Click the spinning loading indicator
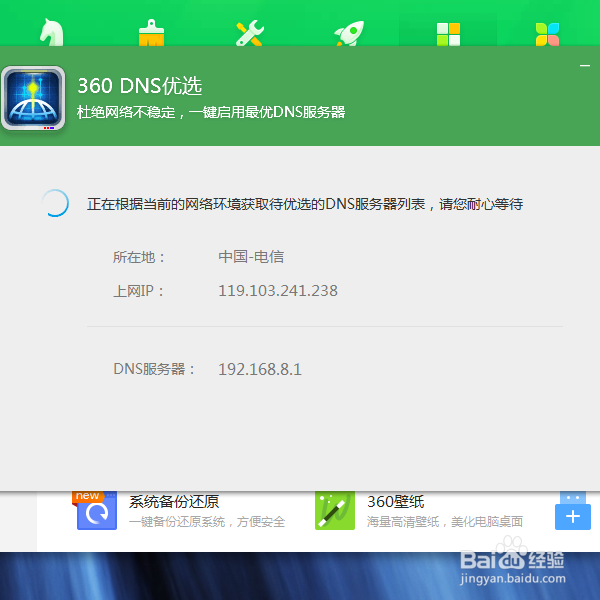This screenshot has width=600, height=600. point(55,203)
